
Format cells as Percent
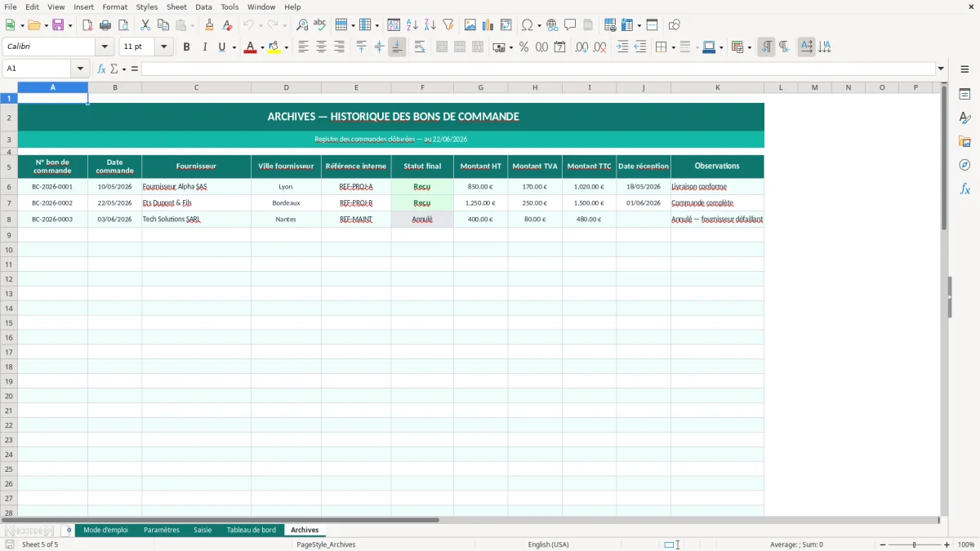[523, 47]
